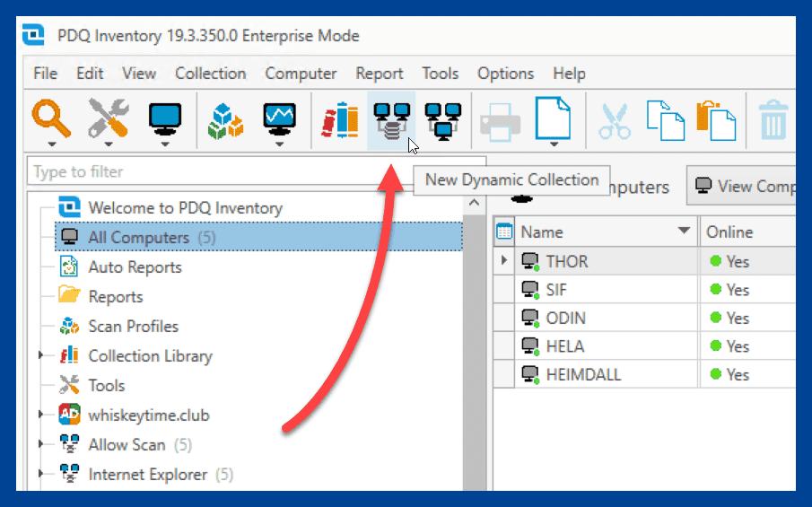Sort by the Online column header
This screenshot has width=812, height=507.
(x=747, y=232)
